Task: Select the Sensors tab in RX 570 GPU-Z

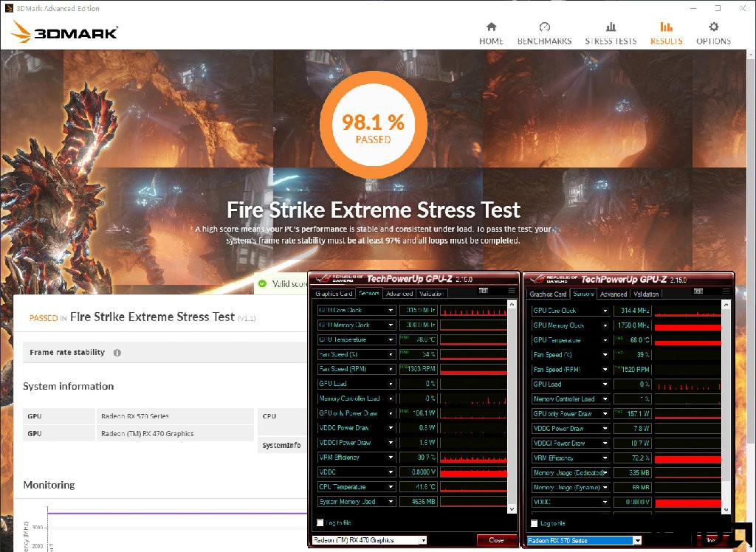Action: coord(583,294)
